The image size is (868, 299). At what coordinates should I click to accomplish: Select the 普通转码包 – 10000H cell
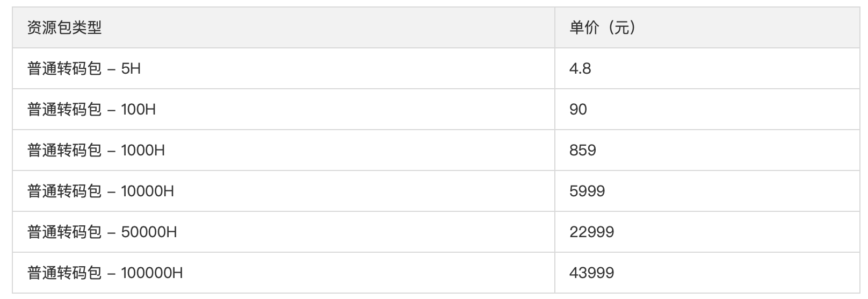[x=100, y=191]
